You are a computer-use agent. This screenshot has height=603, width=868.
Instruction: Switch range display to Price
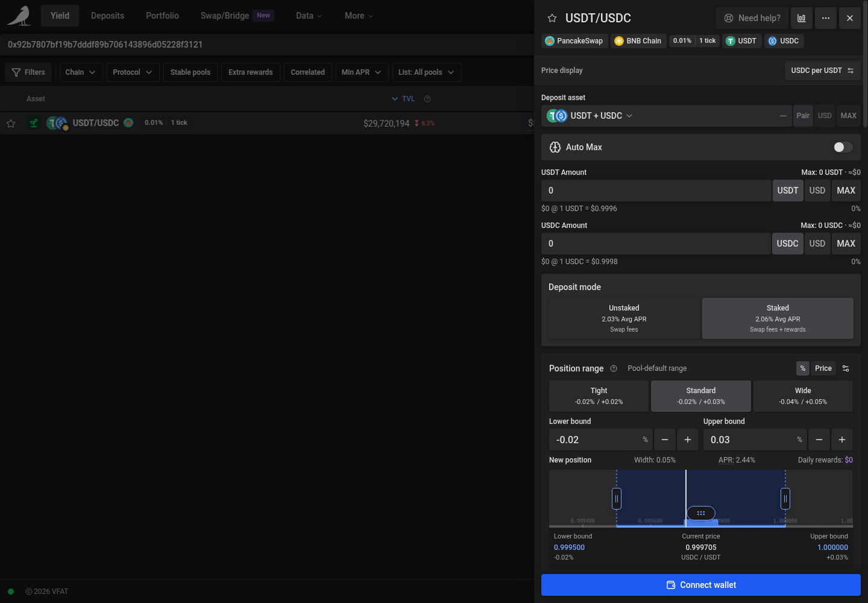(x=823, y=368)
